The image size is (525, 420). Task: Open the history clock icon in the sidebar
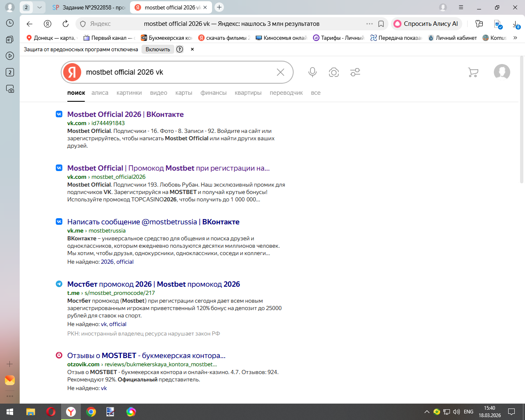10,23
